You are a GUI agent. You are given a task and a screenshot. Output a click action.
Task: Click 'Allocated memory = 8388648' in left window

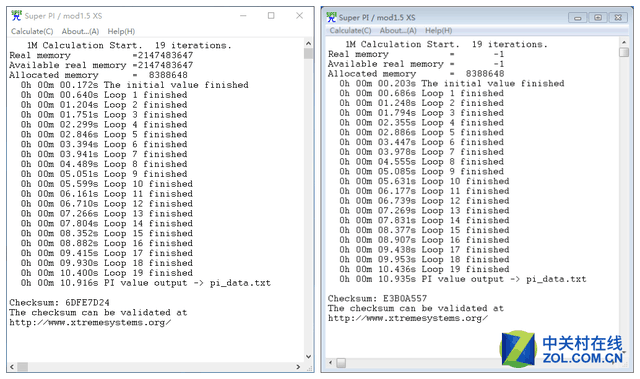coord(98,75)
